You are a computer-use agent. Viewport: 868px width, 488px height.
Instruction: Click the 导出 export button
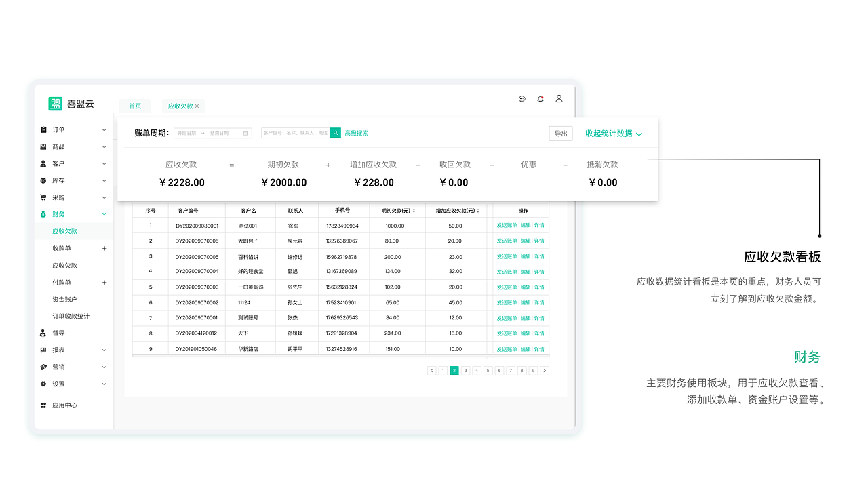point(561,134)
